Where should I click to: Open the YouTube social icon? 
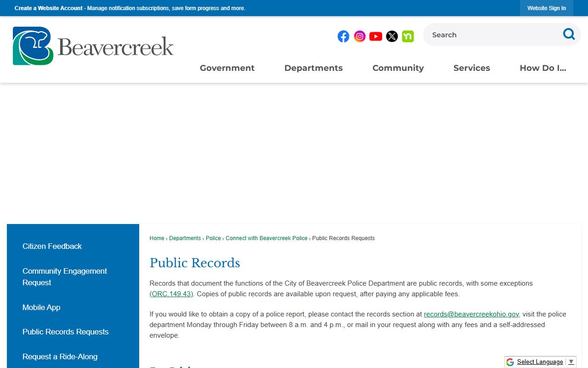pos(376,36)
